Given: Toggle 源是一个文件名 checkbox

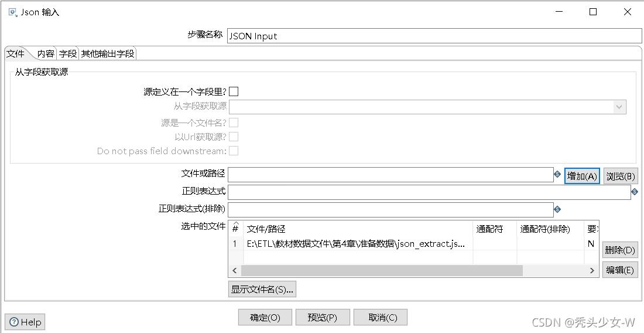Looking at the screenshot, I should [234, 123].
